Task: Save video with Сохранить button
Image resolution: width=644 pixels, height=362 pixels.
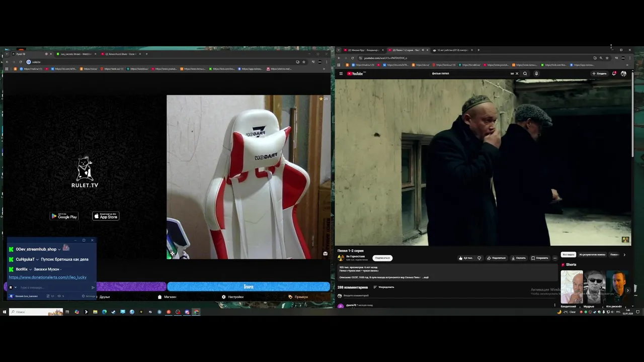Action: point(539,258)
